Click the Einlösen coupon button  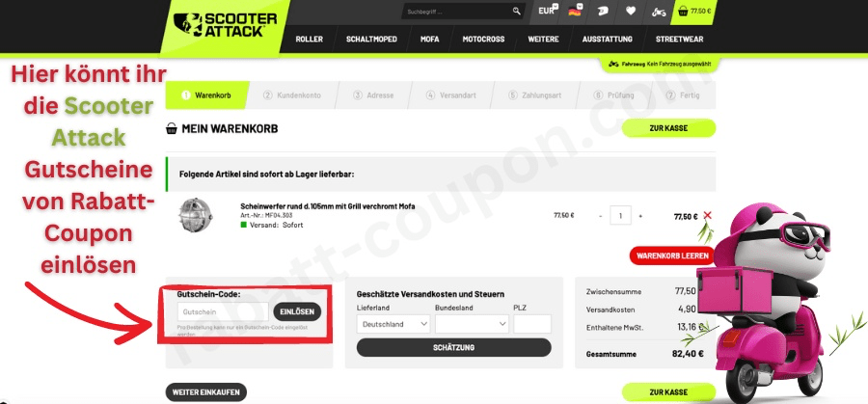[x=297, y=311]
